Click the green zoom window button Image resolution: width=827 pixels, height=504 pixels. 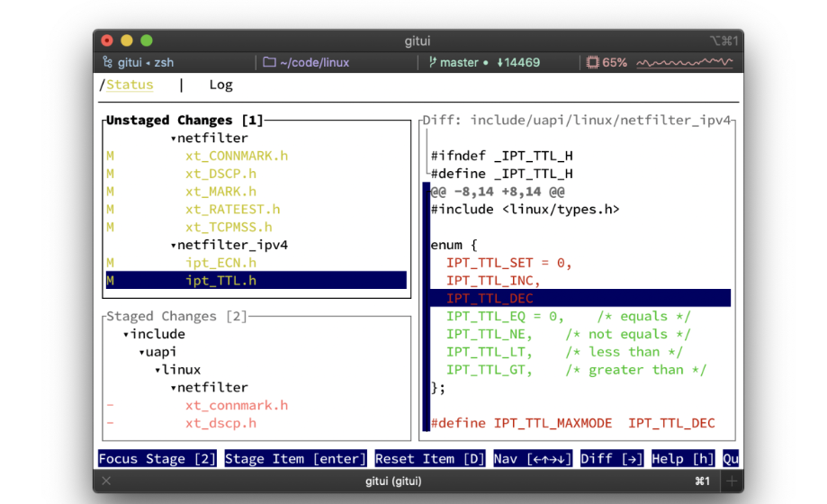(x=147, y=40)
